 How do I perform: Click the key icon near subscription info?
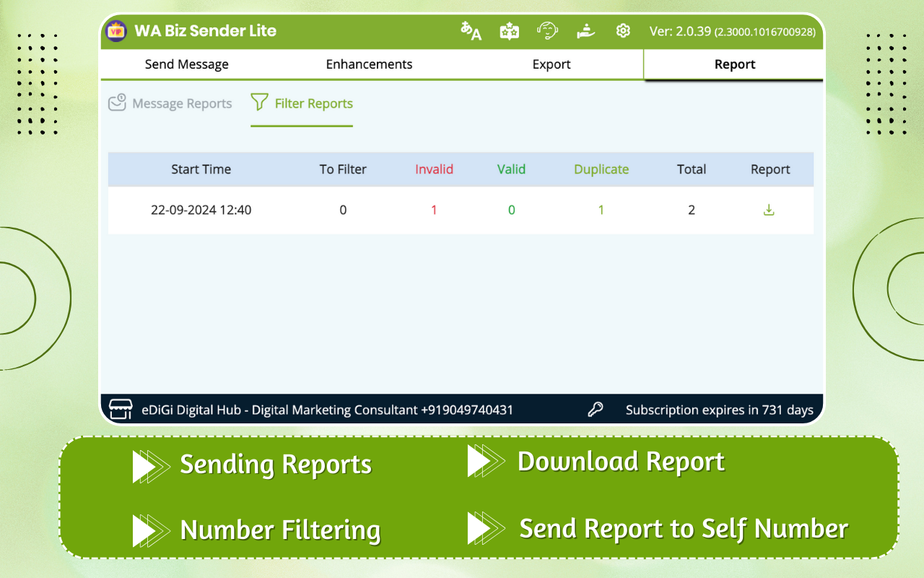pyautogui.click(x=595, y=409)
